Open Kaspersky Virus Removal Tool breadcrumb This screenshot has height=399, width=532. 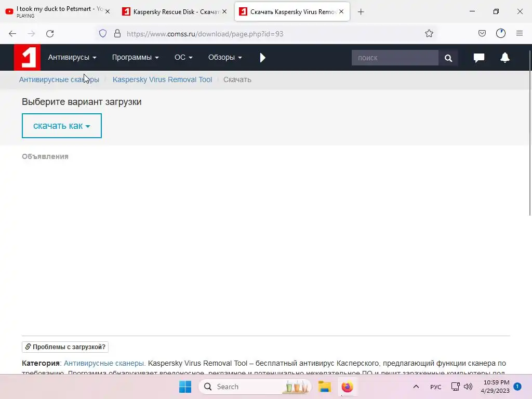click(x=162, y=79)
